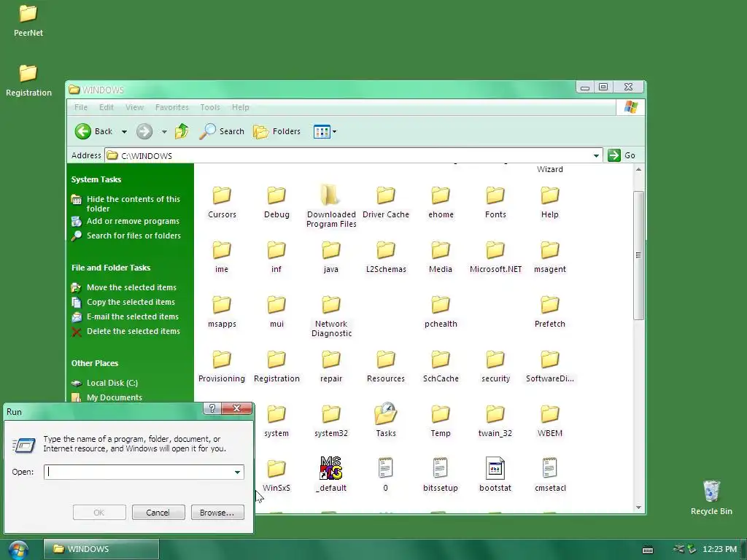747x560 pixels.
Task: Click the keyboard icon in system tray
Action: [648, 550]
